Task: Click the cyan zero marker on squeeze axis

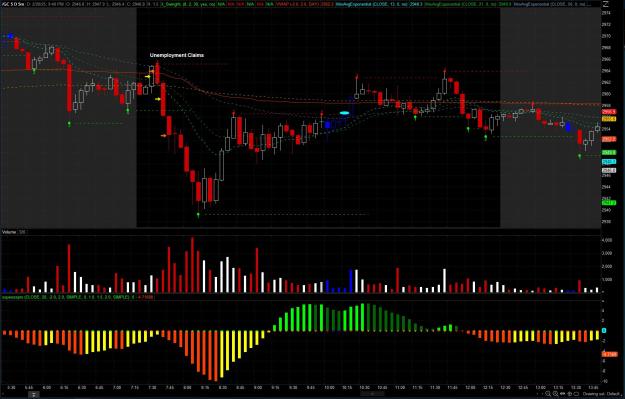Action: click(x=604, y=331)
